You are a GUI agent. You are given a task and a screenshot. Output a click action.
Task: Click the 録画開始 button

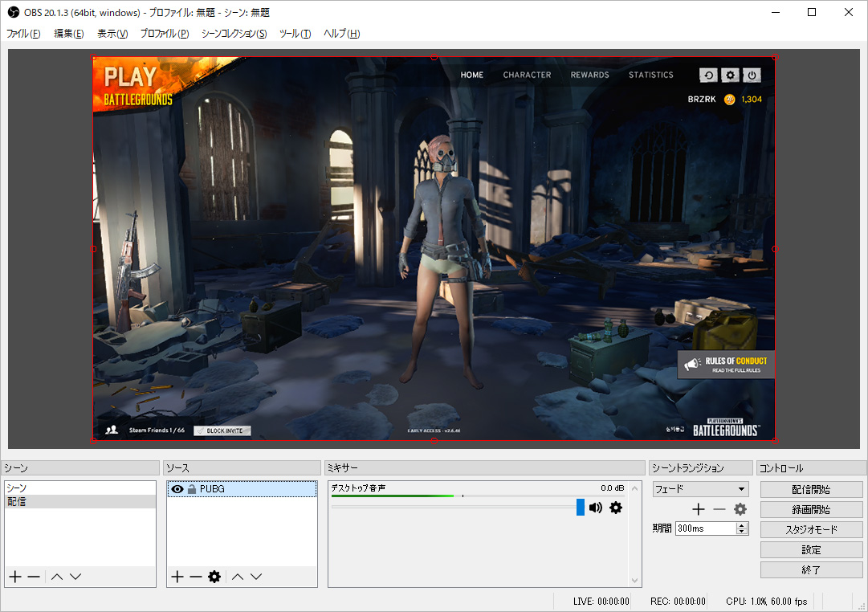point(811,509)
